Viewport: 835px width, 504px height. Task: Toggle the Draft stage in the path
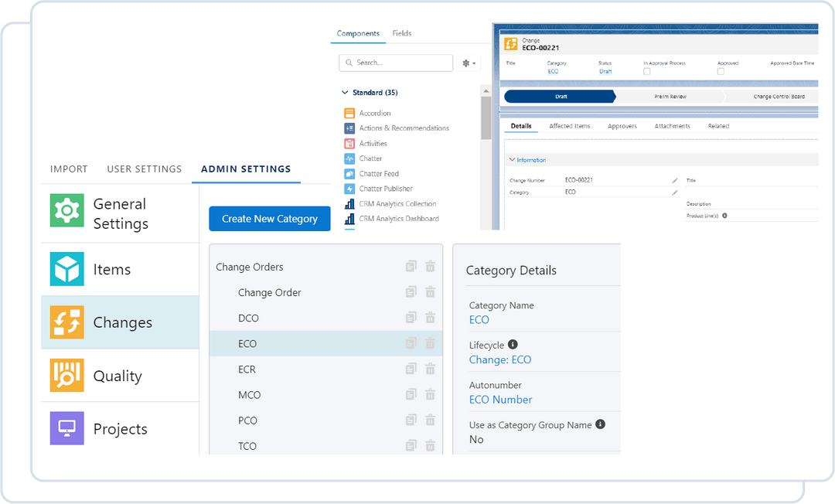pyautogui.click(x=560, y=96)
